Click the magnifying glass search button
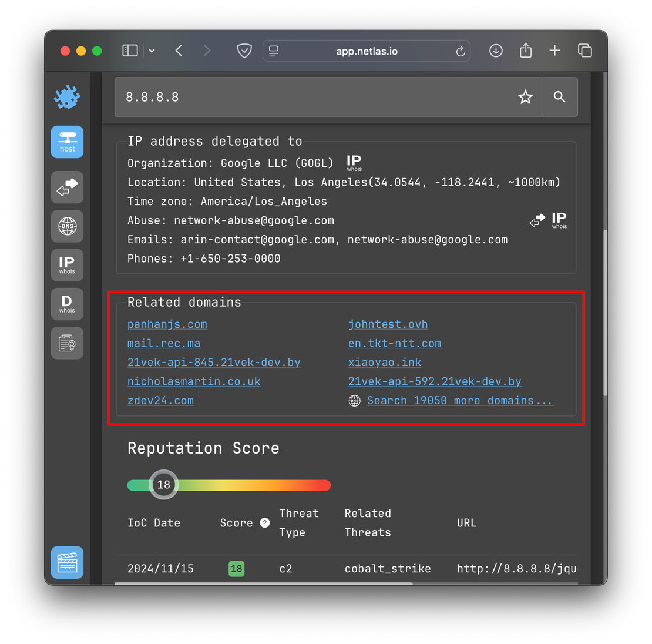The height and width of the screenshot is (644, 652). (559, 97)
